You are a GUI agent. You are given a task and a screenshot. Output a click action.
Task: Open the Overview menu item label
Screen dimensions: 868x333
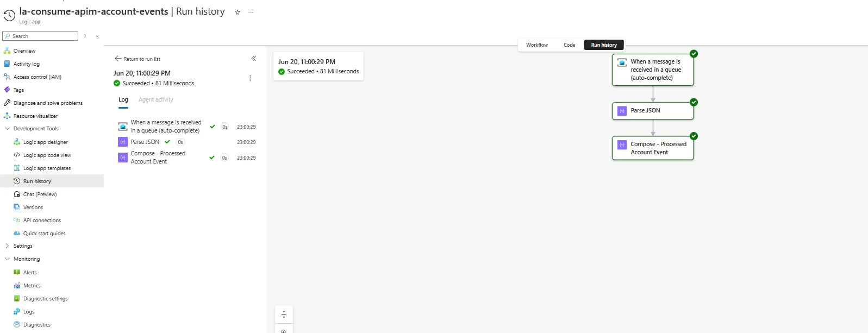point(24,51)
